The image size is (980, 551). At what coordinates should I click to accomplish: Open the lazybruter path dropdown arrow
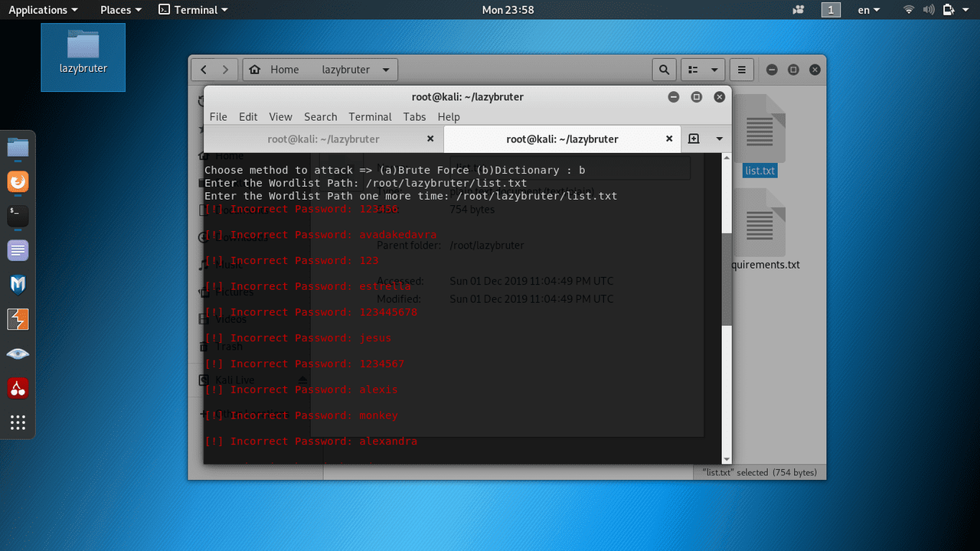[x=386, y=70]
